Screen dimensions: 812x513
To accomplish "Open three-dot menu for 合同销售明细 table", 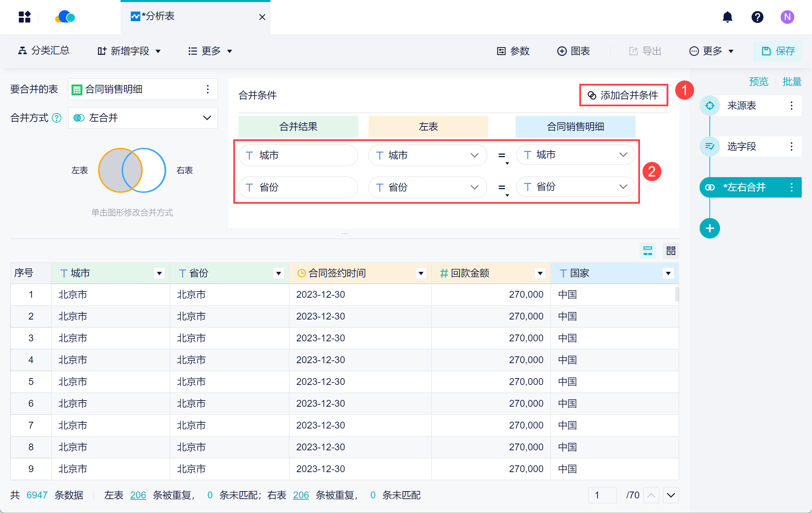I will coord(207,89).
